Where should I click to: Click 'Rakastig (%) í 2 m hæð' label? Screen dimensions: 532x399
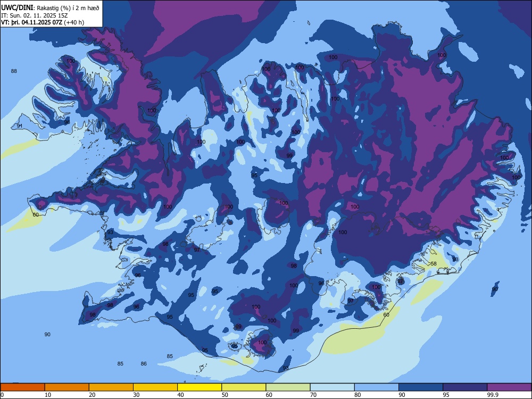[68, 8]
